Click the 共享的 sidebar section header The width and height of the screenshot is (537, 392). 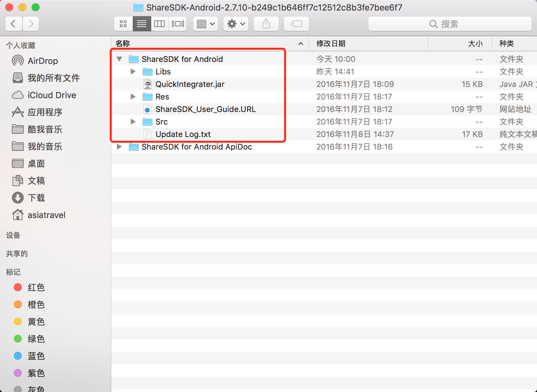click(x=17, y=254)
